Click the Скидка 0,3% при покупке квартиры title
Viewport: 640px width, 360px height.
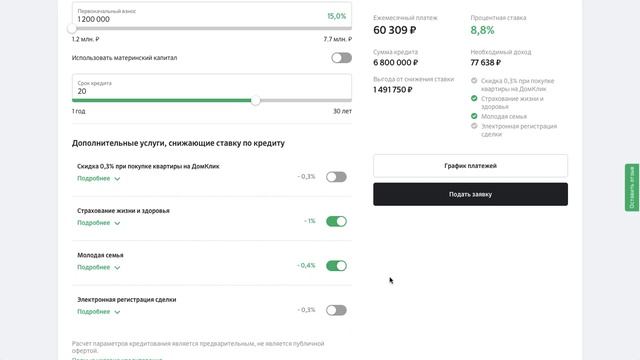pos(148,166)
